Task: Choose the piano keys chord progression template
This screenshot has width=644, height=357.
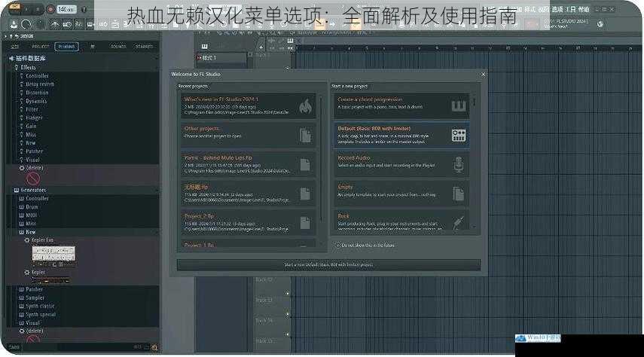Action: coord(401,106)
